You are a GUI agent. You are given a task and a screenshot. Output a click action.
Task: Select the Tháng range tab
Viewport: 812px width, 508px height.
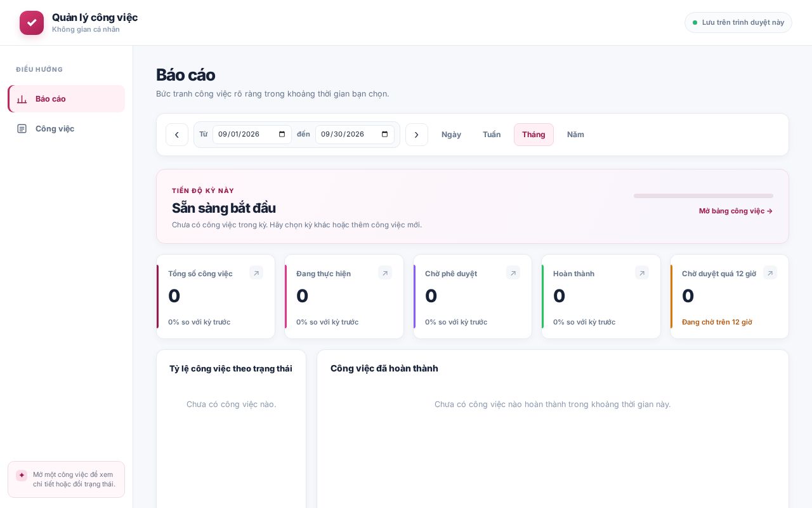[x=534, y=135]
